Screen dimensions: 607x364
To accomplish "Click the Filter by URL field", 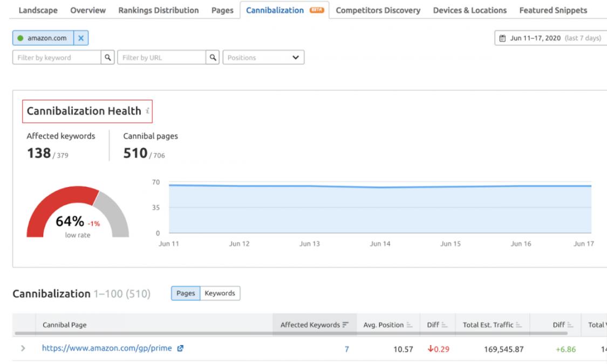I will click(162, 57).
